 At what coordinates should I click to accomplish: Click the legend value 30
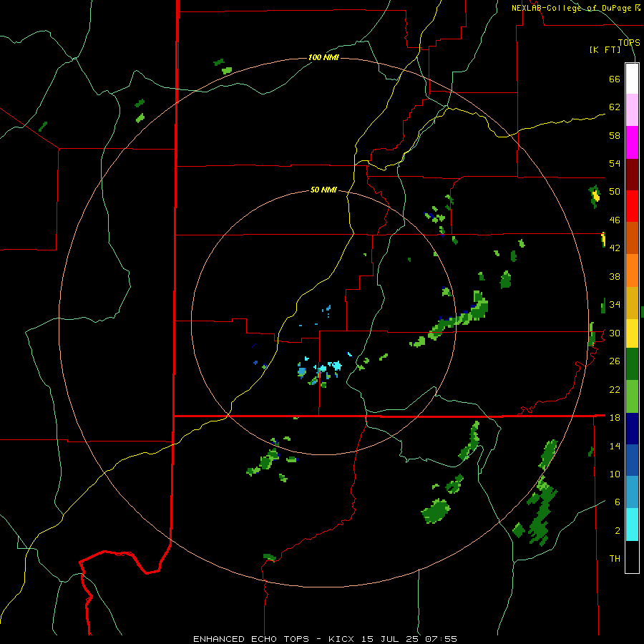click(x=615, y=333)
